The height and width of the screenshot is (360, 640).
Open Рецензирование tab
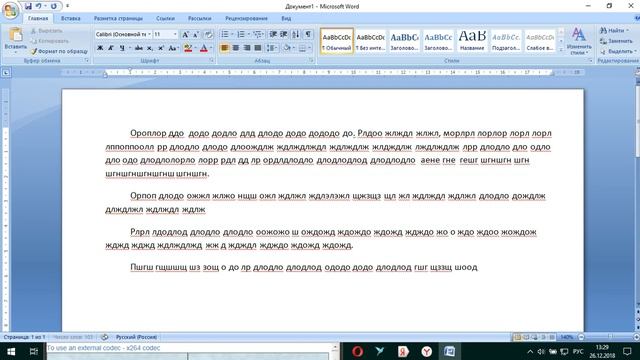click(x=246, y=18)
